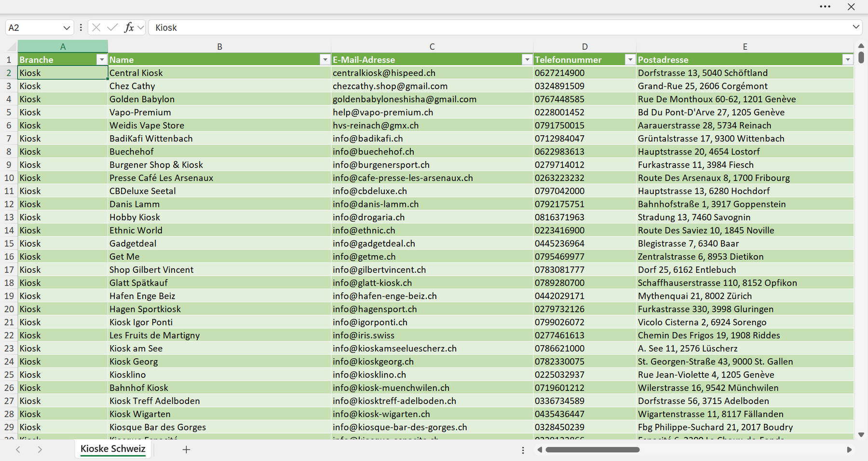Select cell Weidis Vape Store
Viewport: 868px width, 461px height.
click(219, 125)
